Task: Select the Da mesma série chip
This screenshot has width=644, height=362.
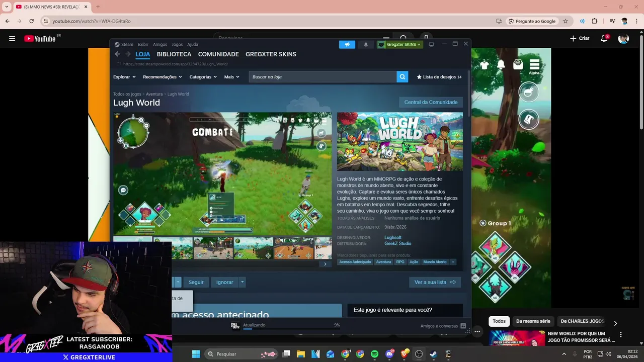Action: click(533, 321)
